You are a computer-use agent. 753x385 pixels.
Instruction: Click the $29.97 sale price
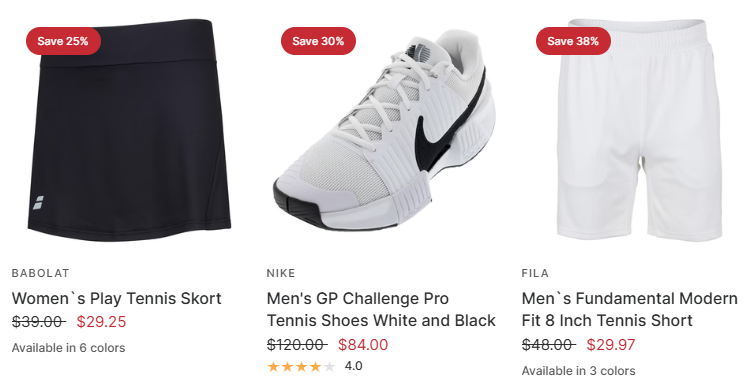[x=611, y=345]
